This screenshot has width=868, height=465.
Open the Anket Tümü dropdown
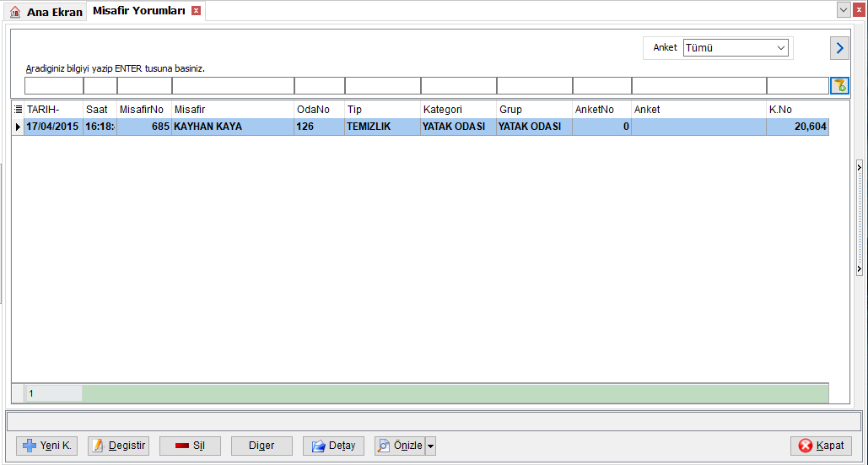736,48
